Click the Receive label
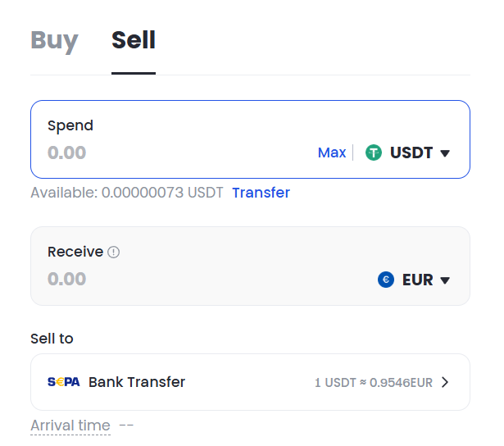The width and height of the screenshot is (504, 446). 75,252
